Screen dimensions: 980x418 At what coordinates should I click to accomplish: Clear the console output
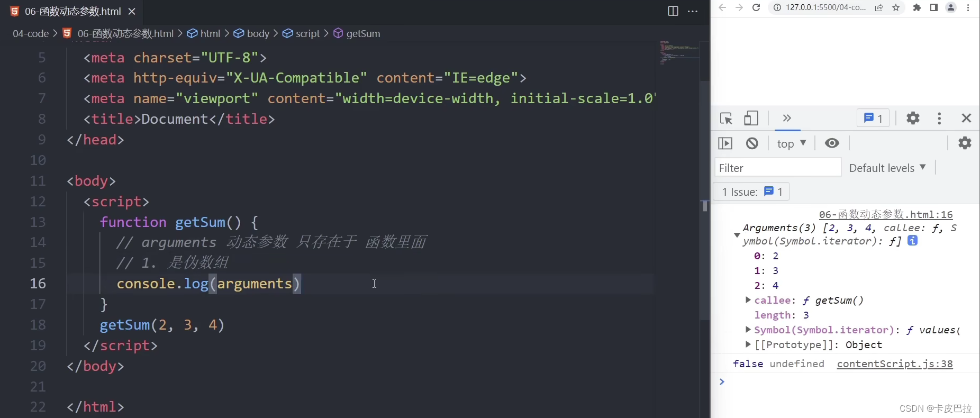[x=752, y=143]
